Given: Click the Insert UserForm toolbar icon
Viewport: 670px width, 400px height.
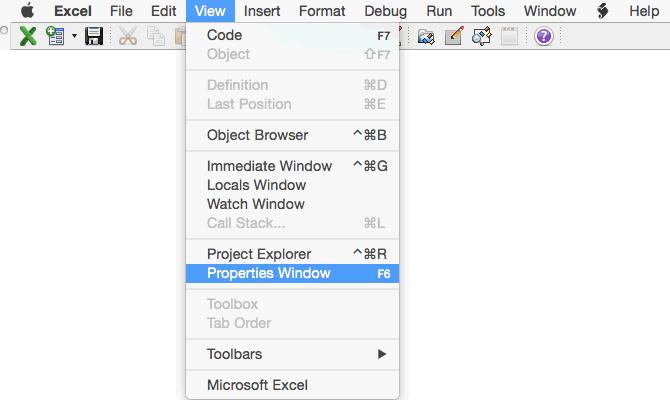Looking at the screenshot, I should [56, 36].
